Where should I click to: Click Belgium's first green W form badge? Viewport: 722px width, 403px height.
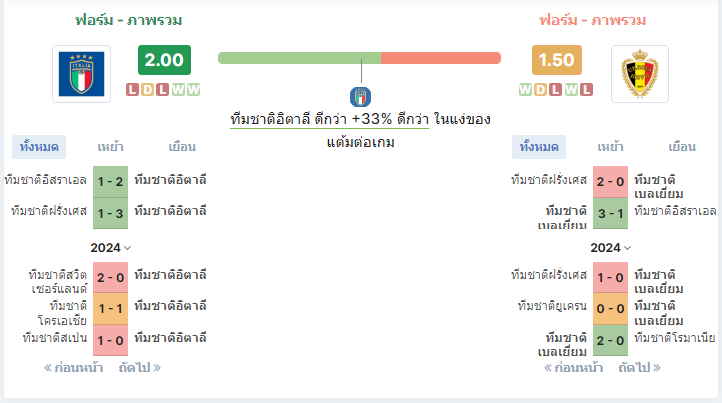pos(525,89)
